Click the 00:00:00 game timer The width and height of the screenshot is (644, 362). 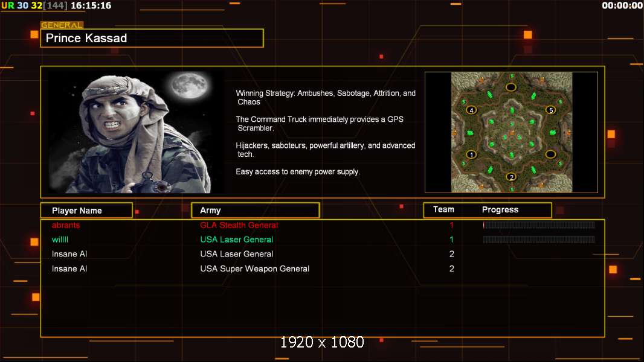pos(622,5)
